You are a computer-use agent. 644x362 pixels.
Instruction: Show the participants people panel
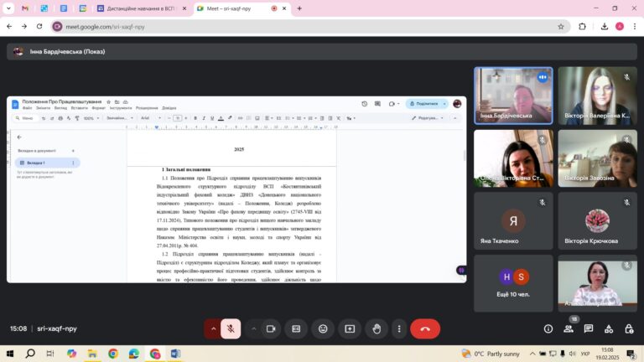[569, 328]
